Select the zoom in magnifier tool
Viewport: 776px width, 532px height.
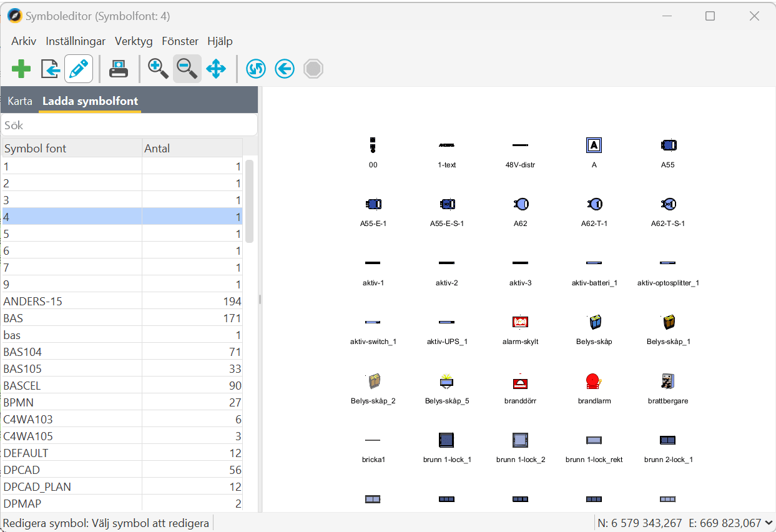coord(158,69)
